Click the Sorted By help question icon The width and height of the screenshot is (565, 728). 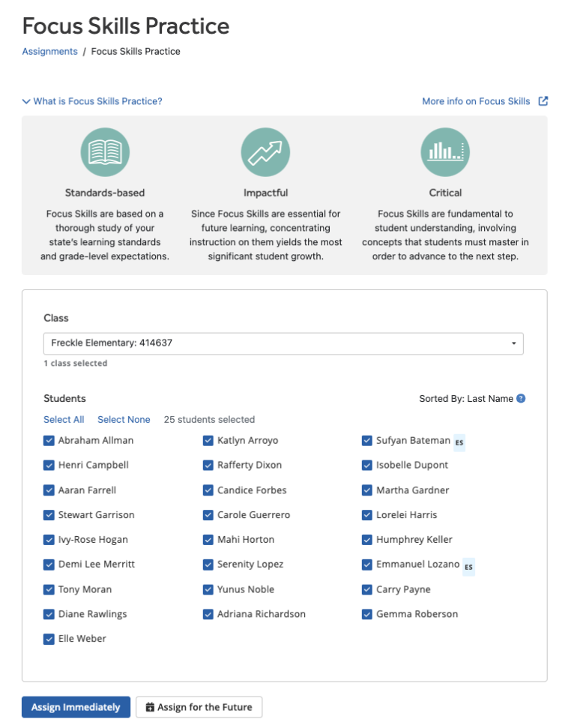[x=521, y=399]
